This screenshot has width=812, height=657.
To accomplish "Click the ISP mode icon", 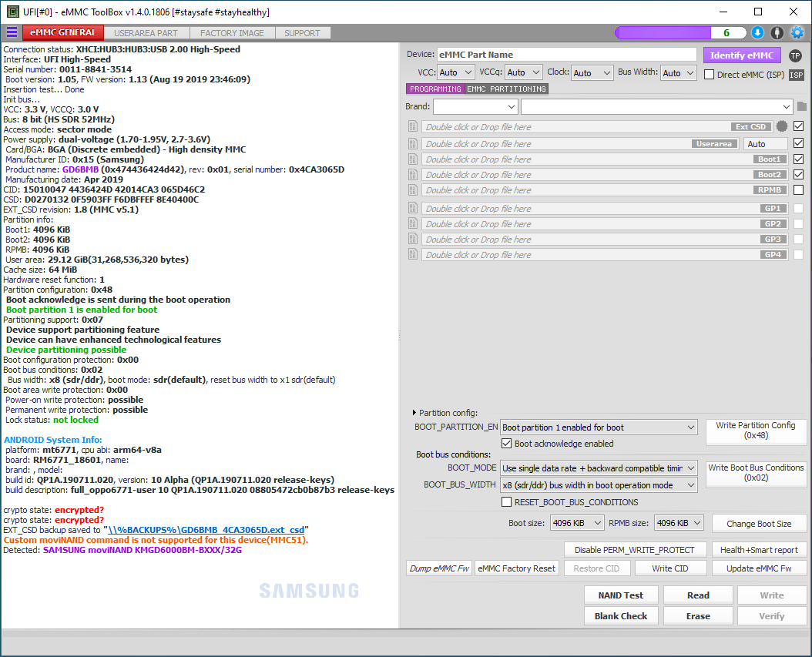I will coord(797,75).
